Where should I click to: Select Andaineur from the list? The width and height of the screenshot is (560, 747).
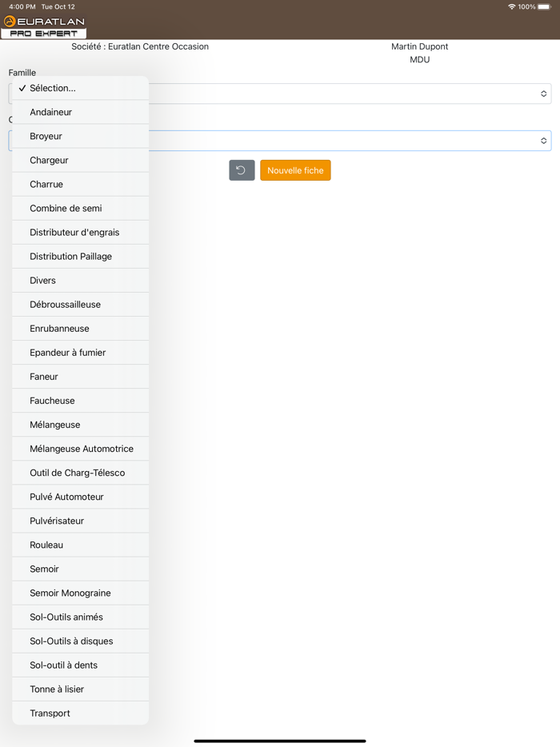tap(80, 112)
